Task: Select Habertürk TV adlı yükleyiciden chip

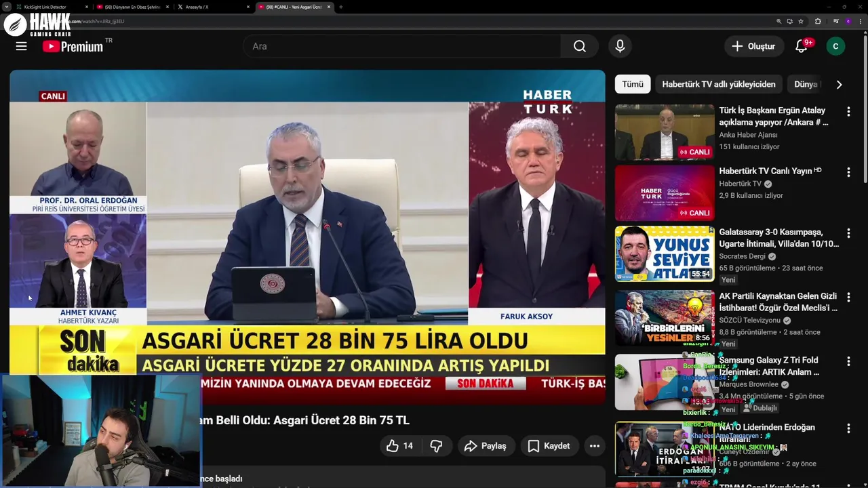Action: [719, 84]
